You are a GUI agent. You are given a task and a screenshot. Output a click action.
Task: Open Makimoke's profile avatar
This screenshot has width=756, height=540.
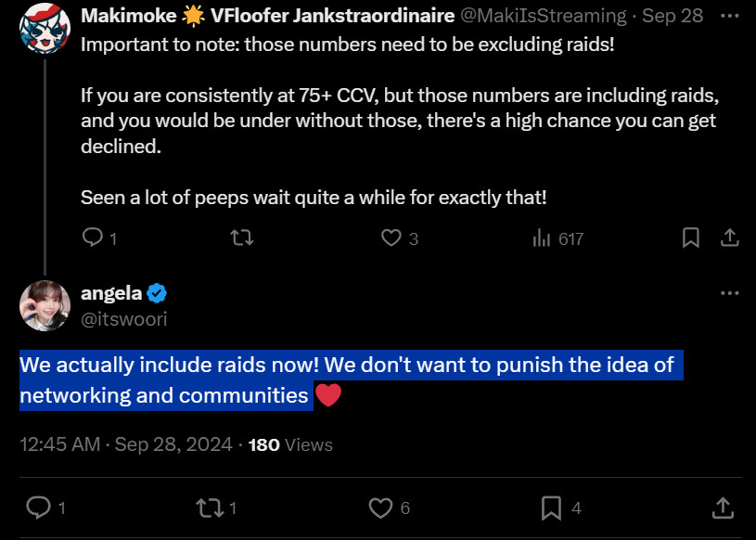click(45, 28)
